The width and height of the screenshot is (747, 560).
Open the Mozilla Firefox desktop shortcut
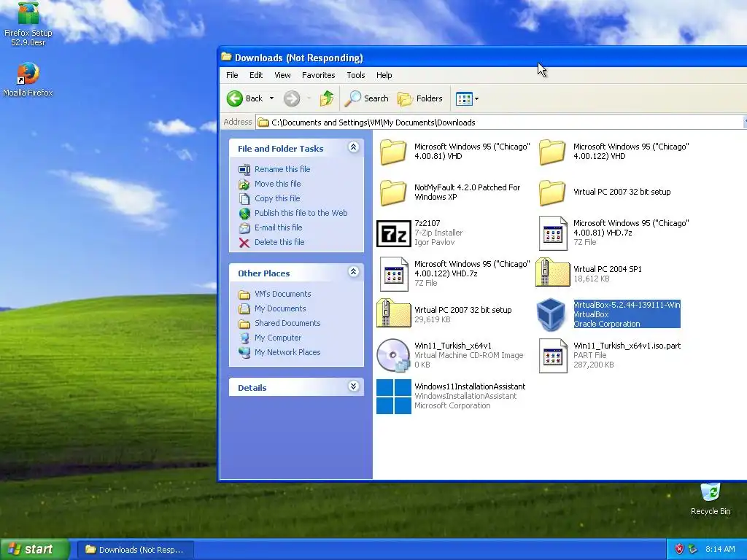(x=28, y=80)
